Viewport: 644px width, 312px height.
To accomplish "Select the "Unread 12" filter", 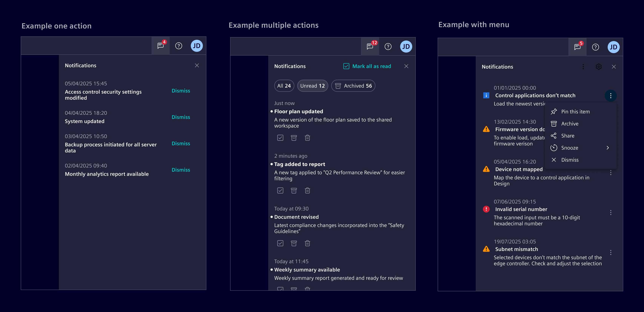I will click(x=313, y=86).
